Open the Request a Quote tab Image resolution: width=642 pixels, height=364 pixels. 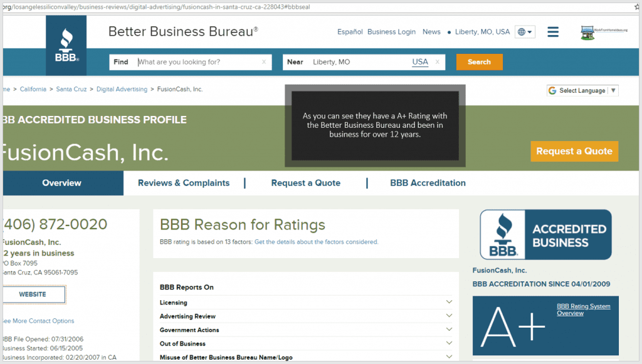click(306, 183)
